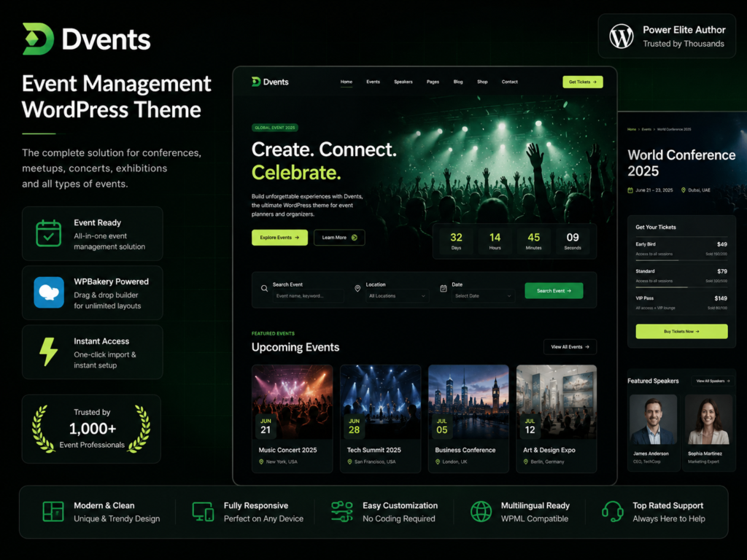Screen dimensions: 747x560
Task: Click the Top Rated Support headset icon
Action: [x=613, y=512]
